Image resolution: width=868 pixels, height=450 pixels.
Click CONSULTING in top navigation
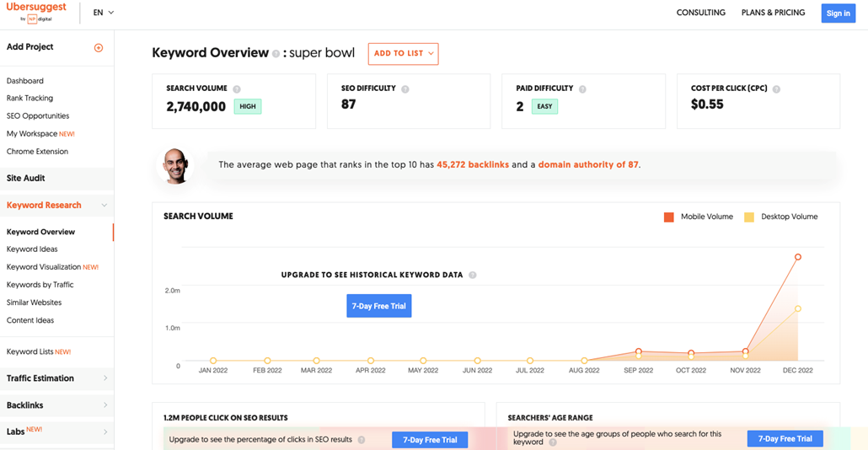pyautogui.click(x=701, y=12)
